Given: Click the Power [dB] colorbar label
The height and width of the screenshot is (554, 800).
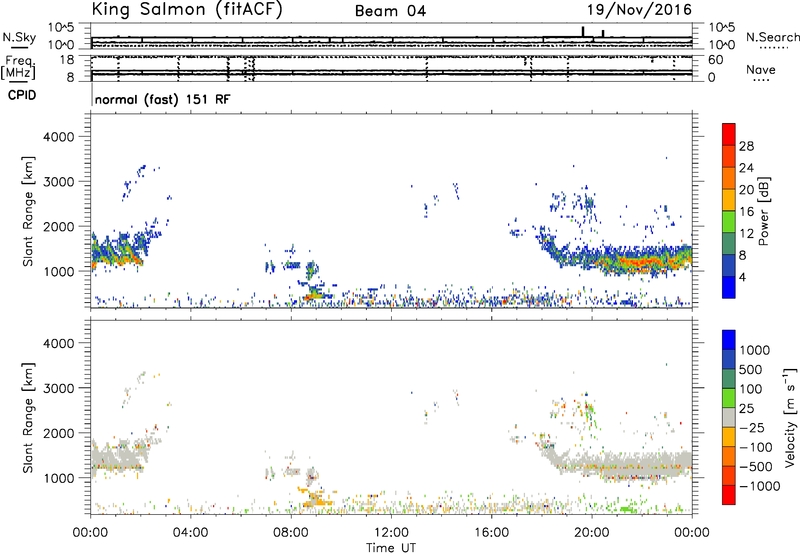Looking at the screenshot, I should (x=763, y=211).
